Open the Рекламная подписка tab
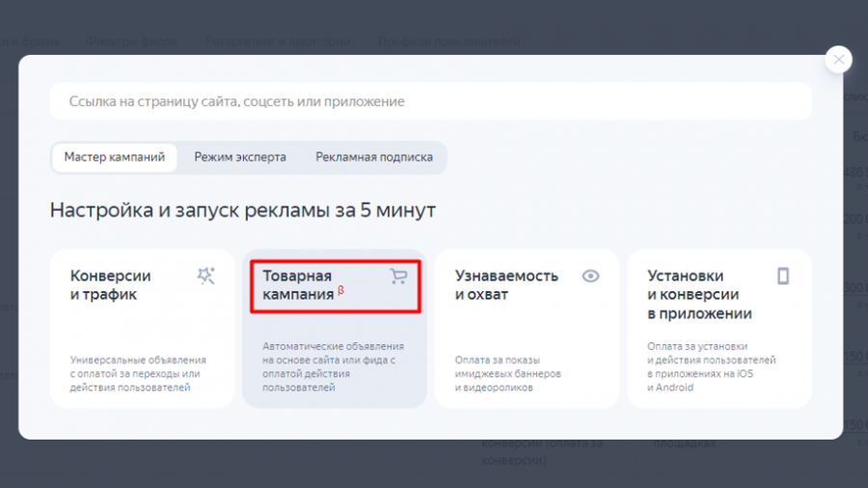The width and height of the screenshot is (868, 488). (x=374, y=158)
